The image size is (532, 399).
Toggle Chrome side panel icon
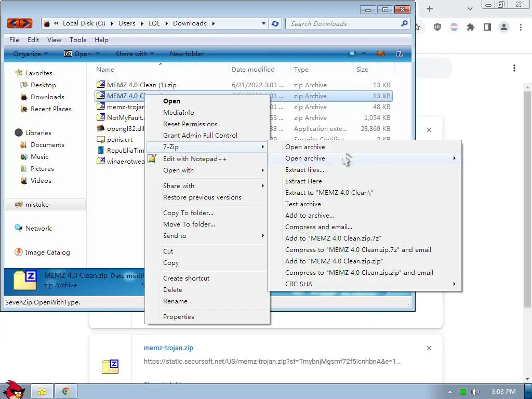(x=487, y=27)
